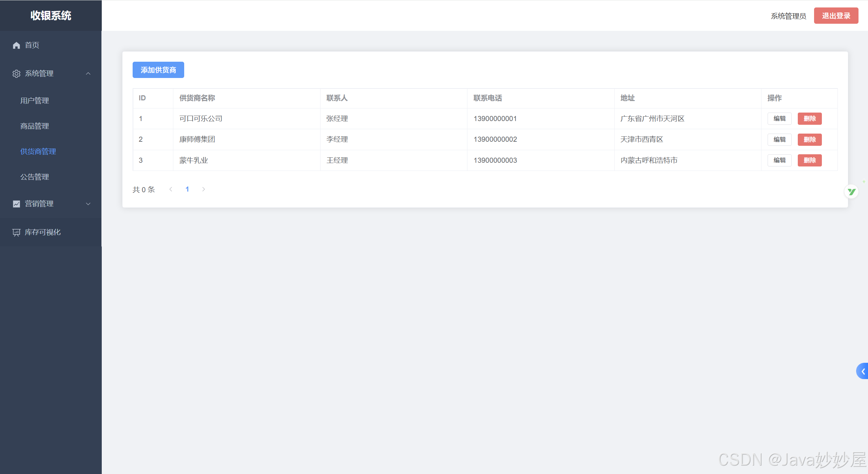Expand the 营销管理 submenu chevron

[x=88, y=204]
